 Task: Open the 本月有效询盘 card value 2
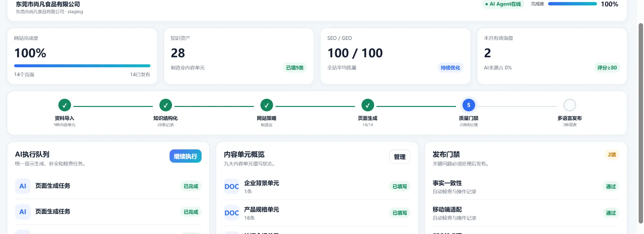pyautogui.click(x=487, y=53)
